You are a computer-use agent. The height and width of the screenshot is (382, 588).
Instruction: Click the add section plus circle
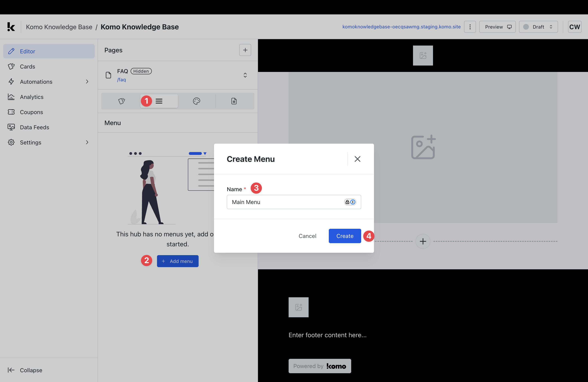423,241
